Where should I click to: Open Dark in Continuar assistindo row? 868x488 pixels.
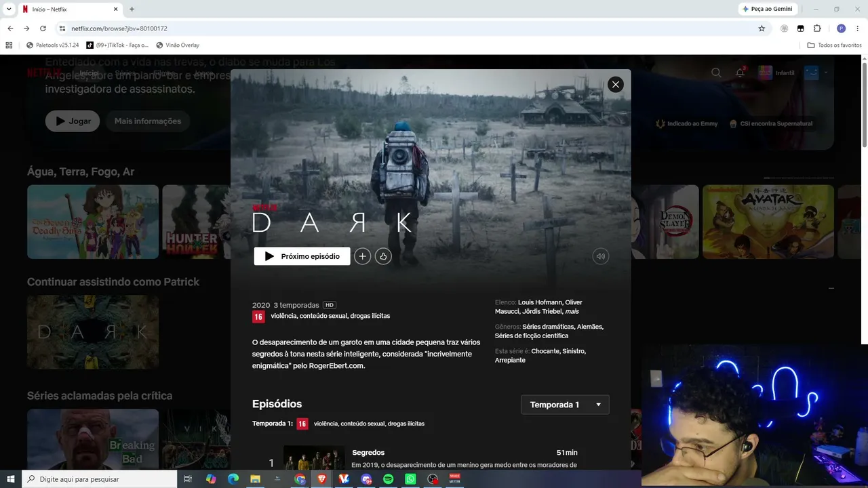click(93, 331)
